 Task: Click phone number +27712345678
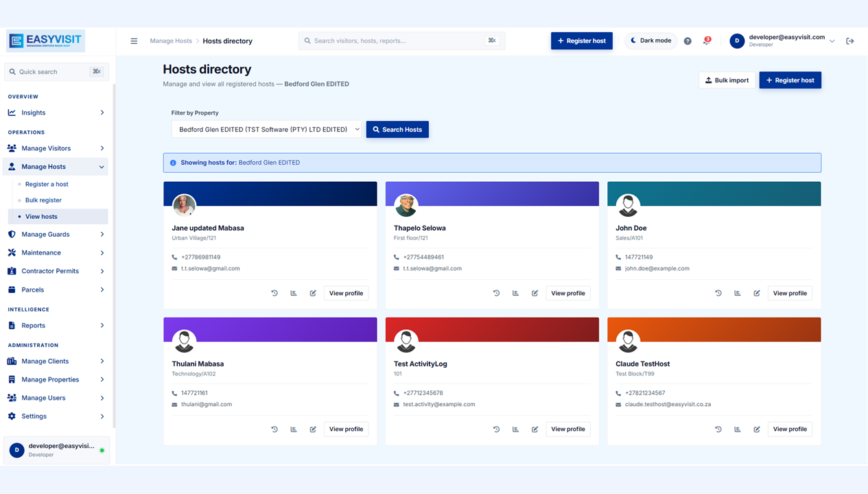423,393
